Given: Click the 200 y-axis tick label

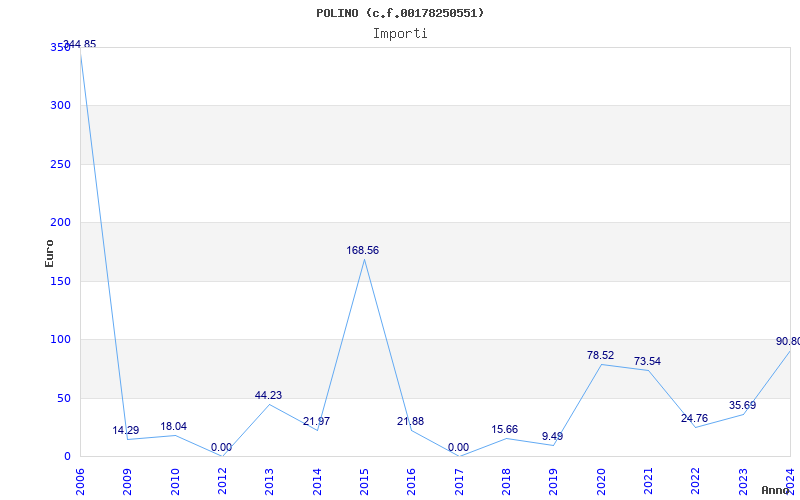Looking at the screenshot, I should [60, 222].
